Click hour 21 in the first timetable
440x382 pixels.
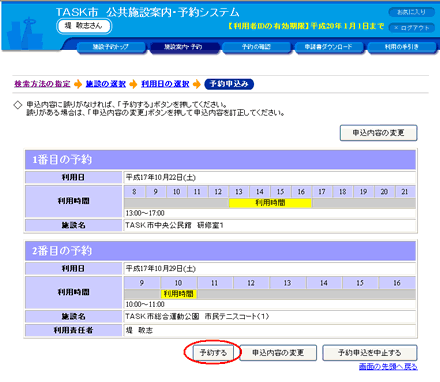405,192
